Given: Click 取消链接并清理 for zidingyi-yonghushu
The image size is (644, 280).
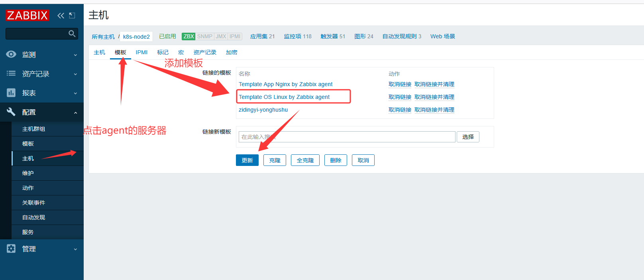Looking at the screenshot, I should [434, 110].
